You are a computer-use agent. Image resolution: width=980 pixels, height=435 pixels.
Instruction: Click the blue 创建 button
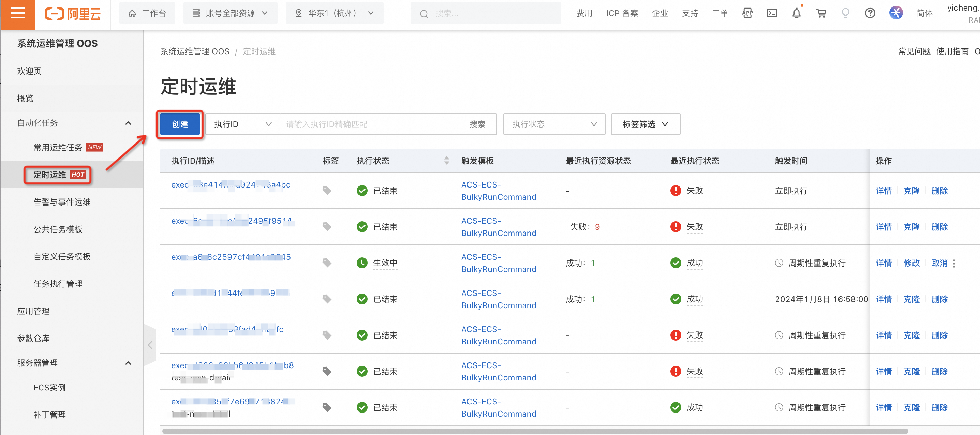(180, 124)
